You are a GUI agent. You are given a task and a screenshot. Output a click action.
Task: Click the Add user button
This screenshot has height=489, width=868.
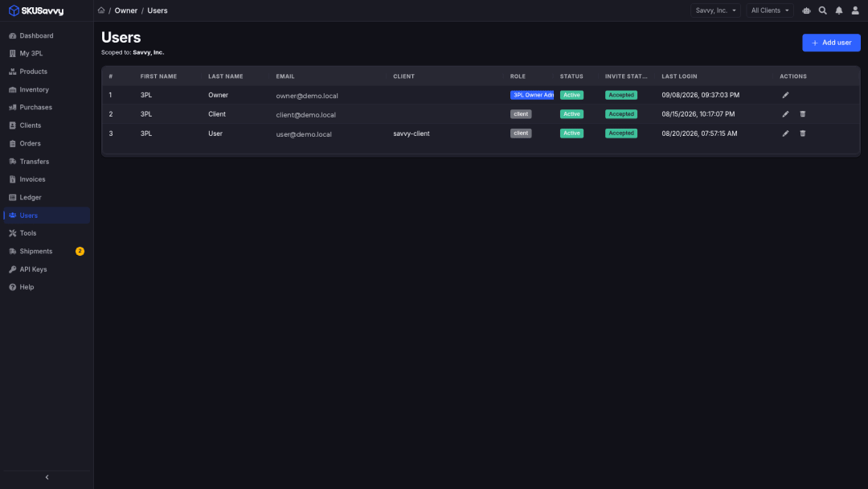pos(831,43)
